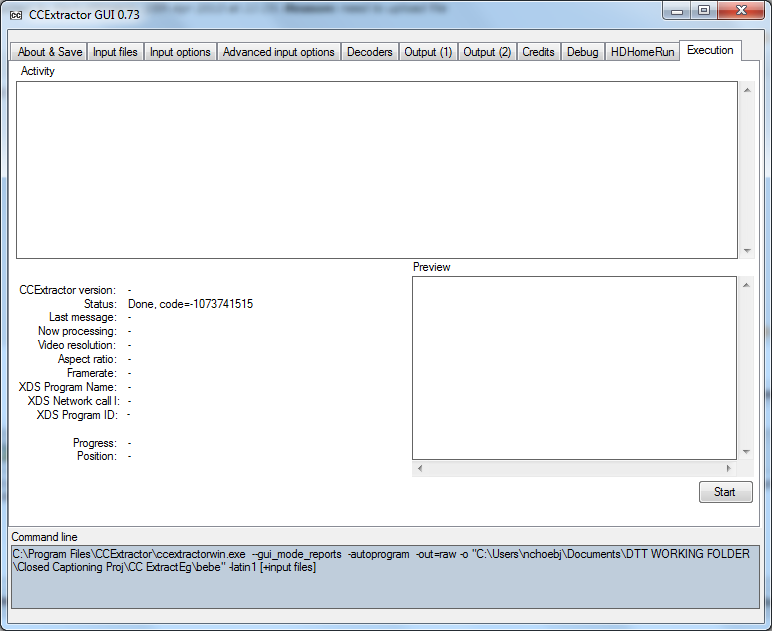Screen dimensions: 772x631
Task: Minimize the CCExtractor GUI window
Action: (x=677, y=11)
